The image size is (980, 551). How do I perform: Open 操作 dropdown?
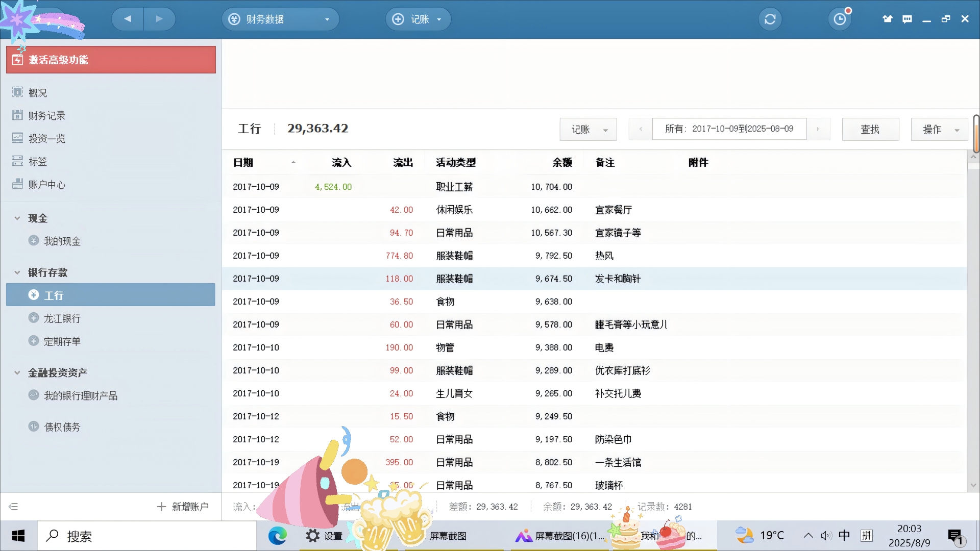pos(939,129)
